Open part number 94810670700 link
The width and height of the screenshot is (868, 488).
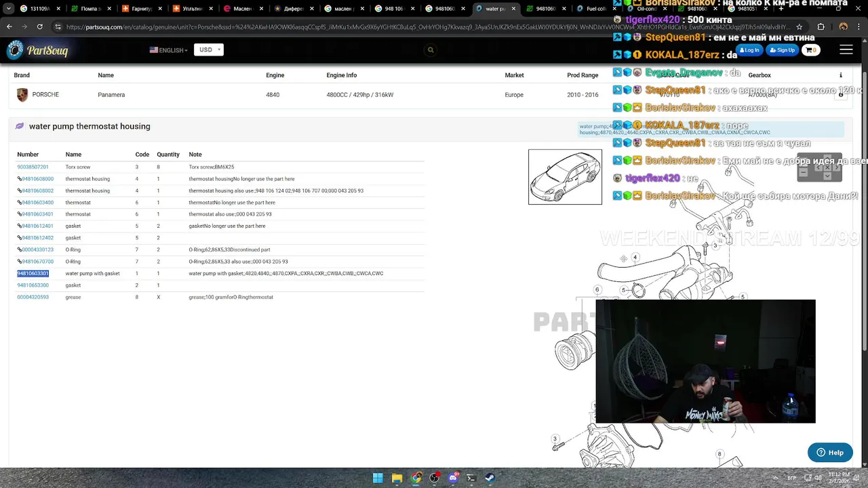click(37, 262)
